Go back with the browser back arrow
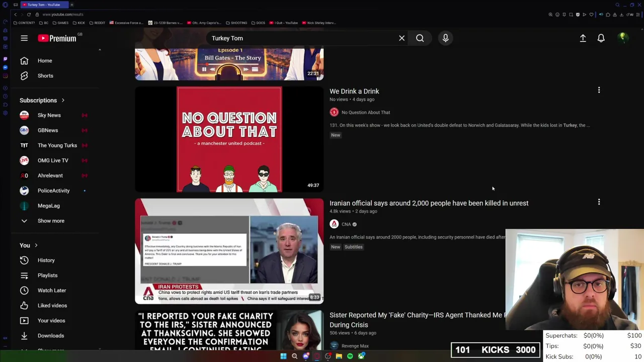Viewport: 644px width, 362px height. coord(15,15)
